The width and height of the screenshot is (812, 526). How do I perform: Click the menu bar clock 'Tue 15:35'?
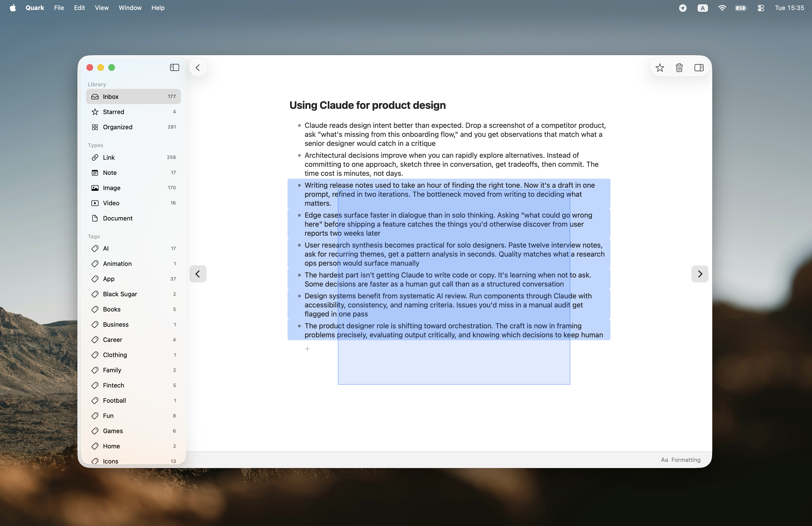pyautogui.click(x=789, y=8)
